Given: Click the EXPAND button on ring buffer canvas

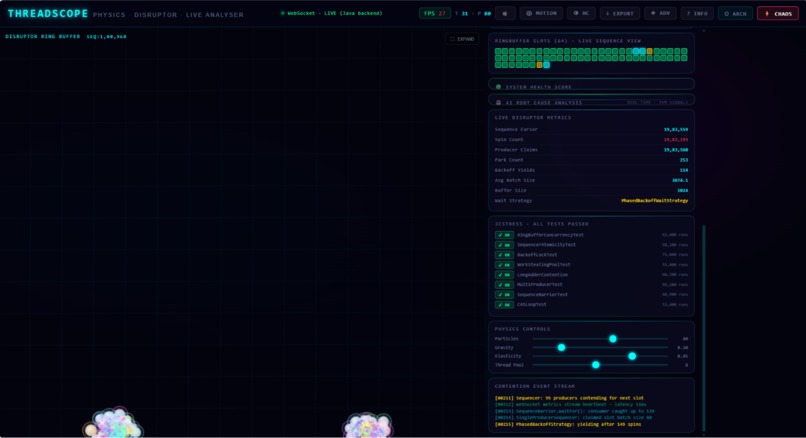Looking at the screenshot, I should (x=462, y=39).
